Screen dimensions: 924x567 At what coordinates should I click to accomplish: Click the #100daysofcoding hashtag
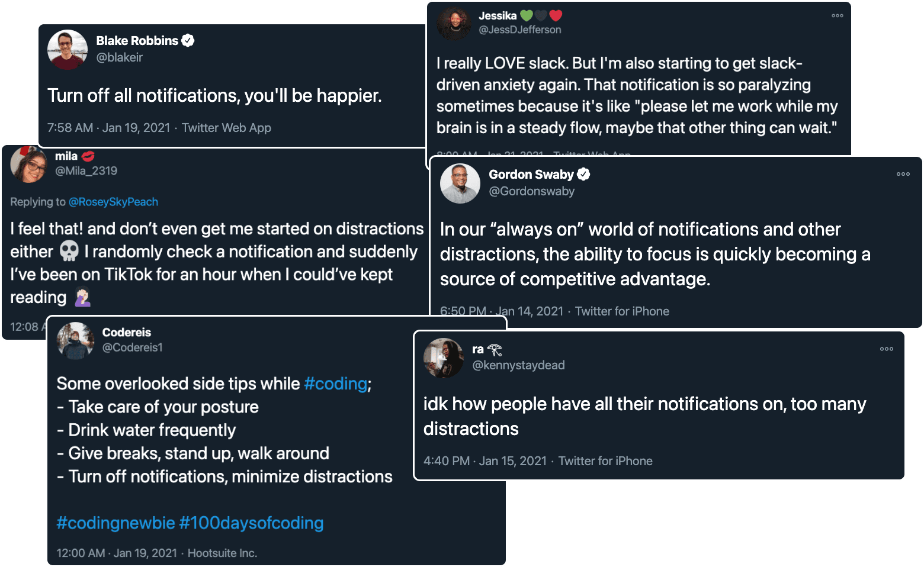[x=251, y=523]
